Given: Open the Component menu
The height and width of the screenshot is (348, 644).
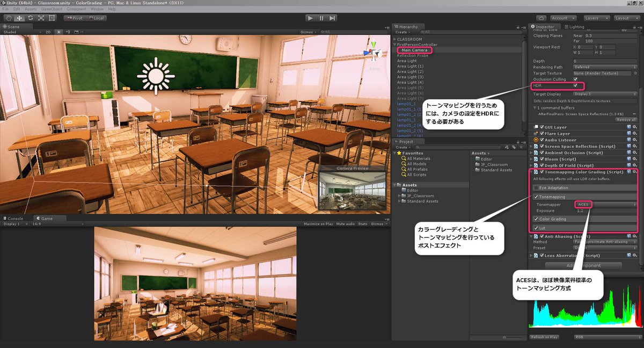Looking at the screenshot, I should pos(76,9).
